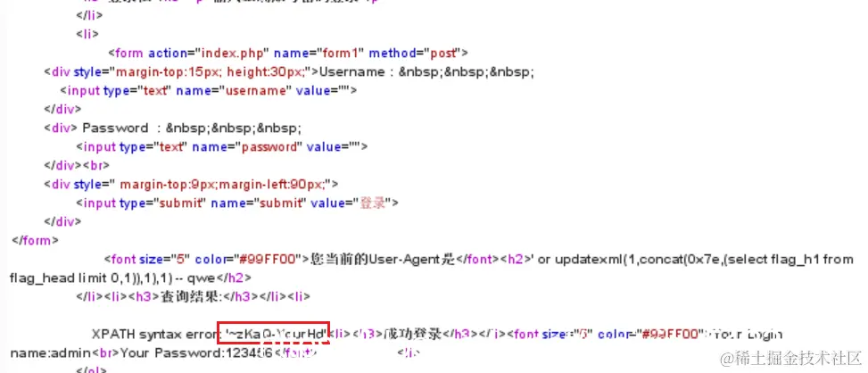Click the closing </form> tag
Viewport: 868px width, 373px height.
pos(35,240)
